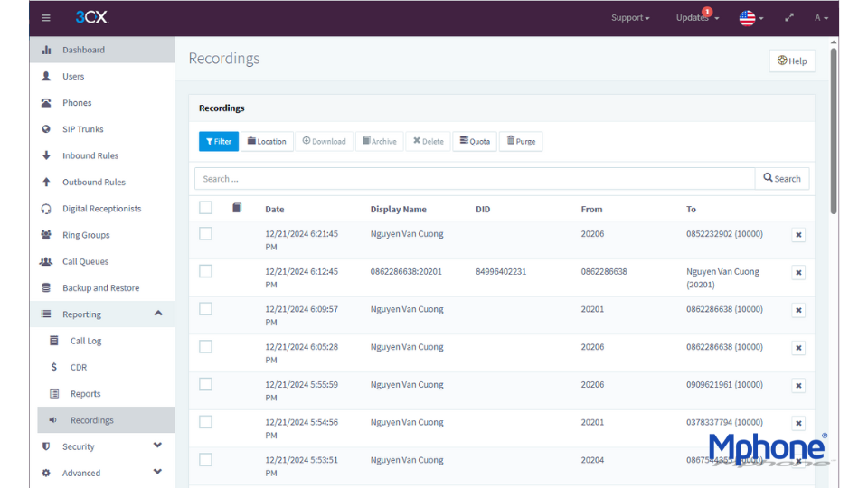Select the 6:12:45 PM recording checkbox
Viewport: 868px width, 488px height.
tap(205, 271)
